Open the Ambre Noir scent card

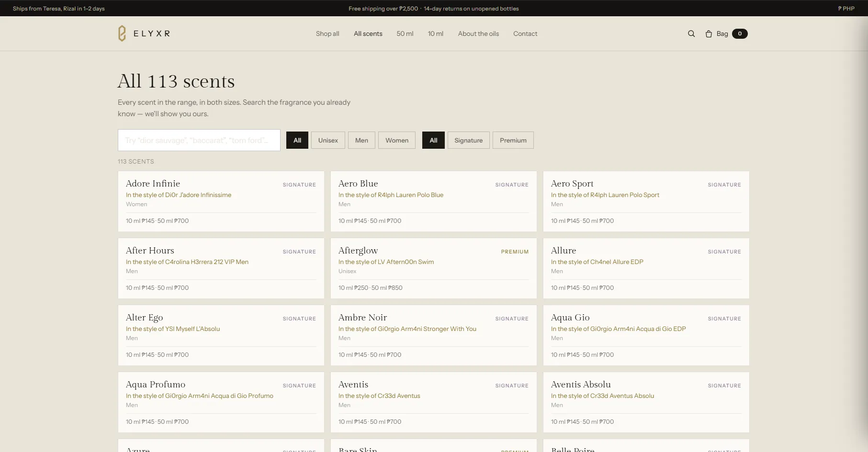[434, 335]
